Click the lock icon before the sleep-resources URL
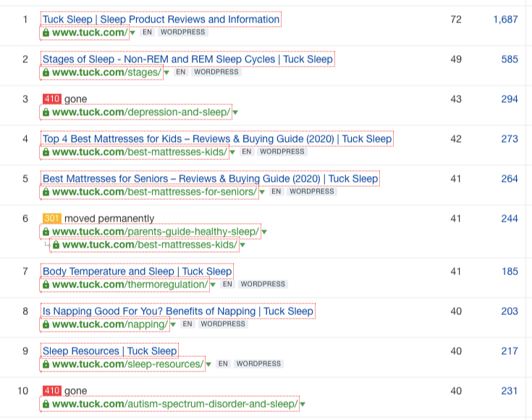This screenshot has height=420, width=532. [x=46, y=364]
